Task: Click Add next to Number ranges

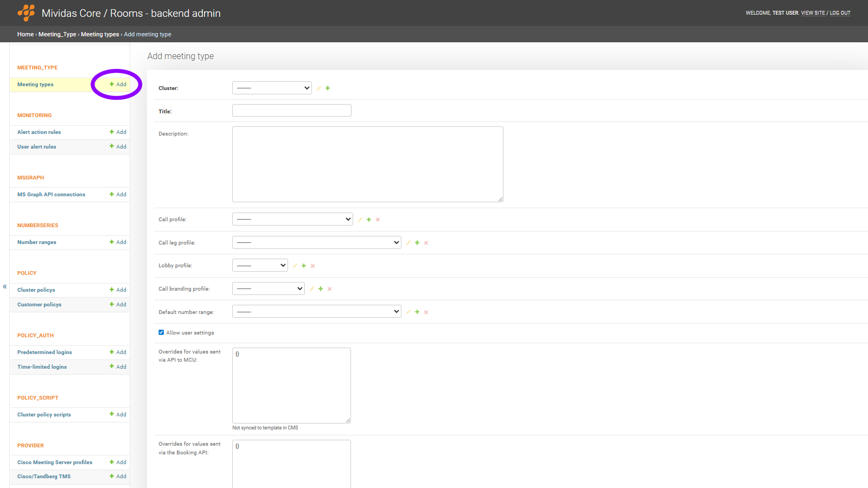Action: [x=118, y=242]
